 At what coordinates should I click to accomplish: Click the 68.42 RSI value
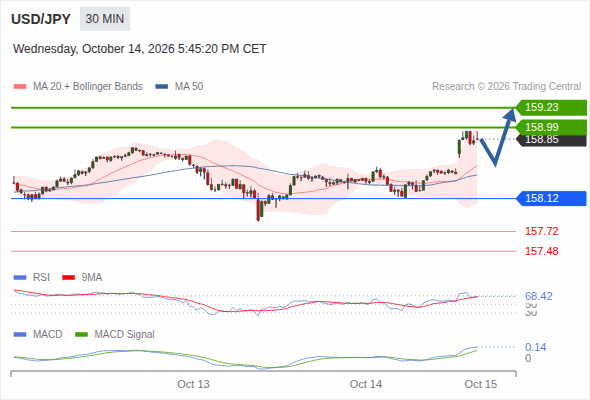[539, 297]
